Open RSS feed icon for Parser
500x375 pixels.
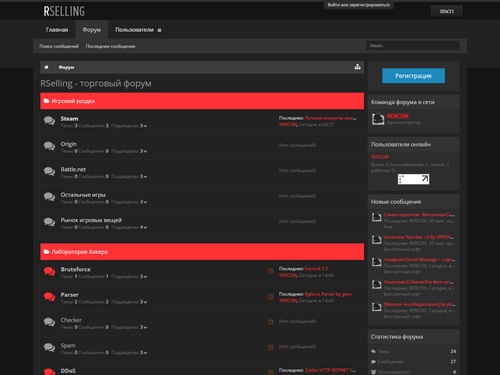(x=271, y=297)
